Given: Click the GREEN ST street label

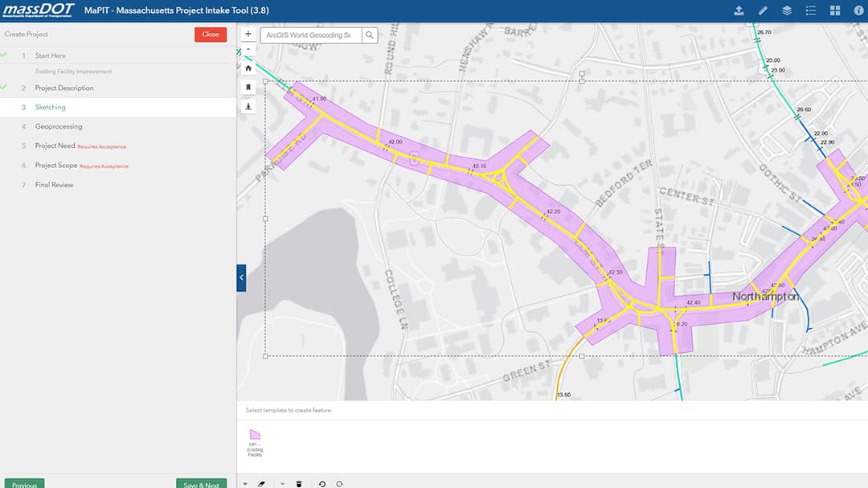Looking at the screenshot, I should point(527,371).
